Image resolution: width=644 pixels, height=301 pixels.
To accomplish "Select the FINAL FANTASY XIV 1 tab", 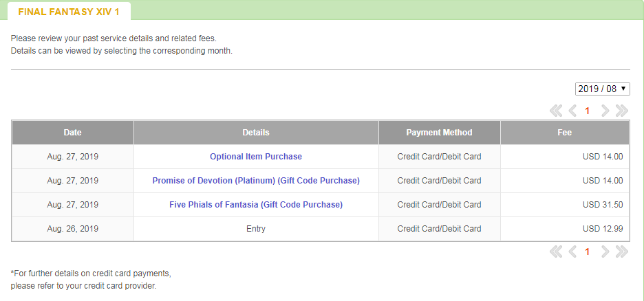I will click(69, 12).
